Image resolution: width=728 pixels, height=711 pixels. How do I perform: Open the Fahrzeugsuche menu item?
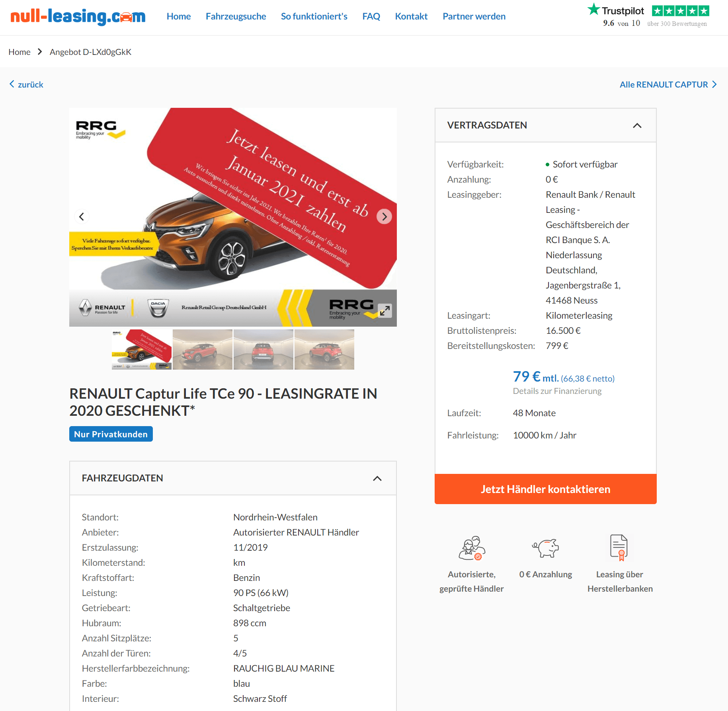[236, 16]
